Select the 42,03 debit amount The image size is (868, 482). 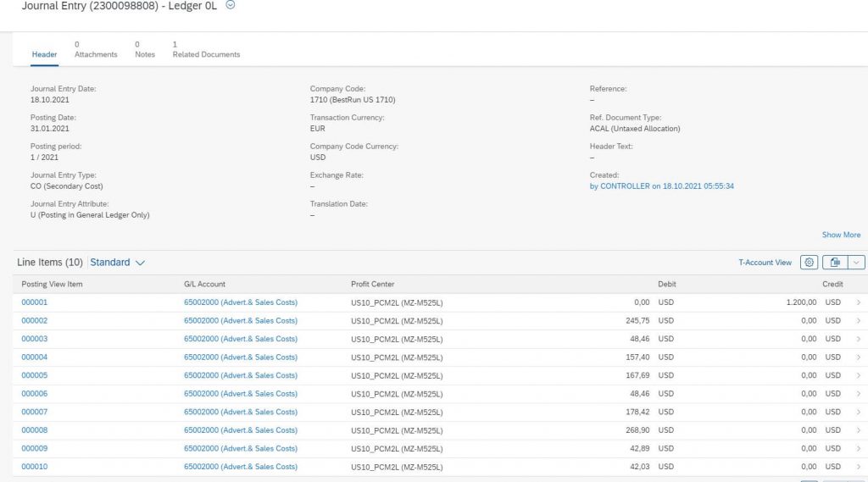640,467
